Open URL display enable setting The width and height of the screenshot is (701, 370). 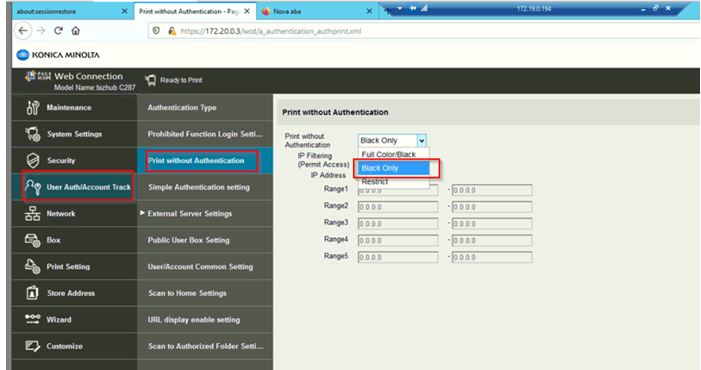205,320
